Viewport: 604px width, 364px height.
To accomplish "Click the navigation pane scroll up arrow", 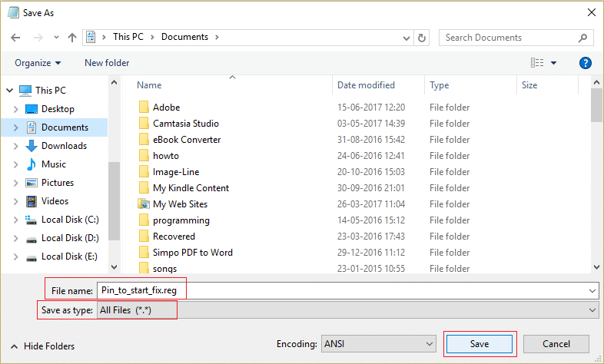I will click(x=114, y=82).
